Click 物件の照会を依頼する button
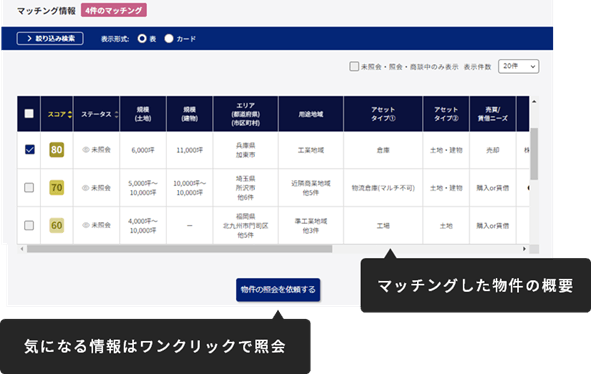Image resolution: width=591 pixels, height=374 pixels. pos(278,290)
